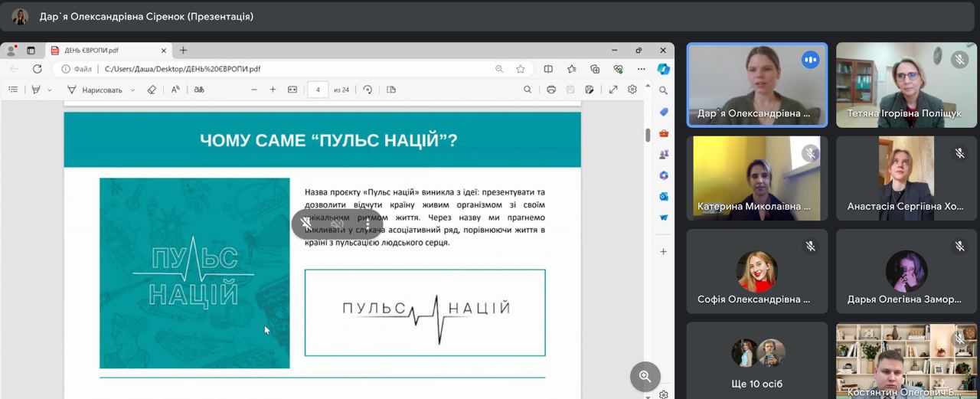The height and width of the screenshot is (399, 980).
Task: Select the ДЕНЬ ЄВРОПИ.pdf tab
Action: (107, 51)
